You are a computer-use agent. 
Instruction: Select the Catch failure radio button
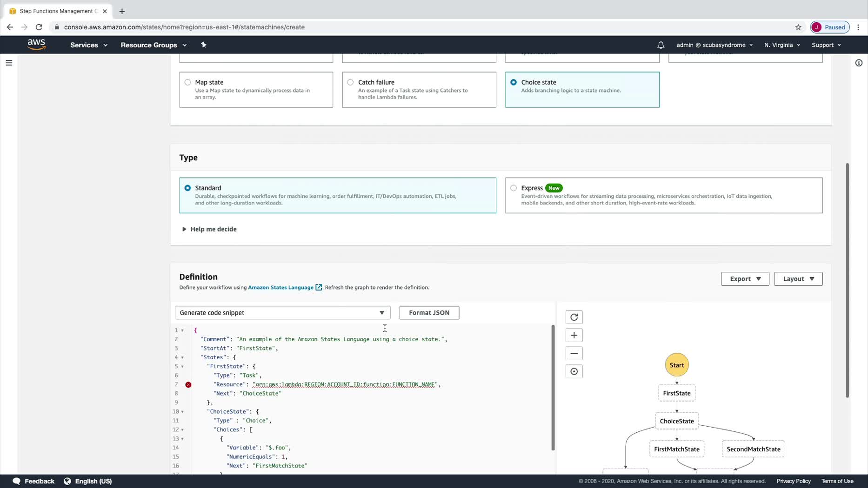pyautogui.click(x=350, y=82)
